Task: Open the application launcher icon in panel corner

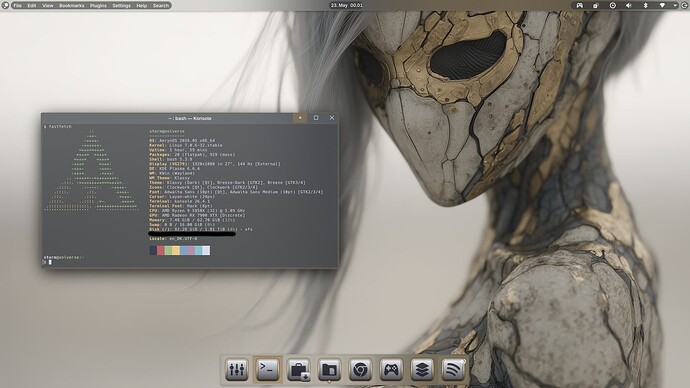Action: pos(5,5)
